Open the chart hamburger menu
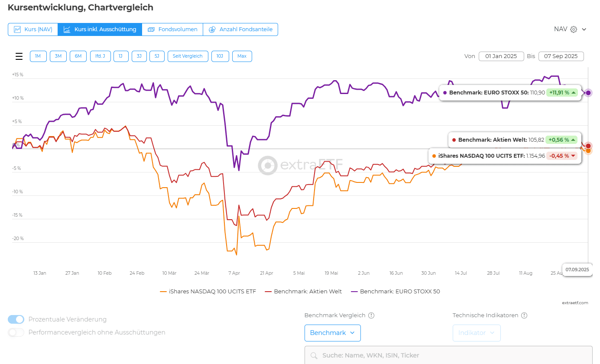The image size is (600, 364). 19,56
